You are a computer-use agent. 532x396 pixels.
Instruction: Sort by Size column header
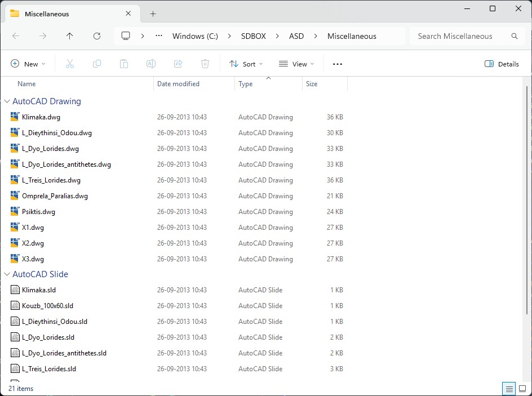[312, 84]
